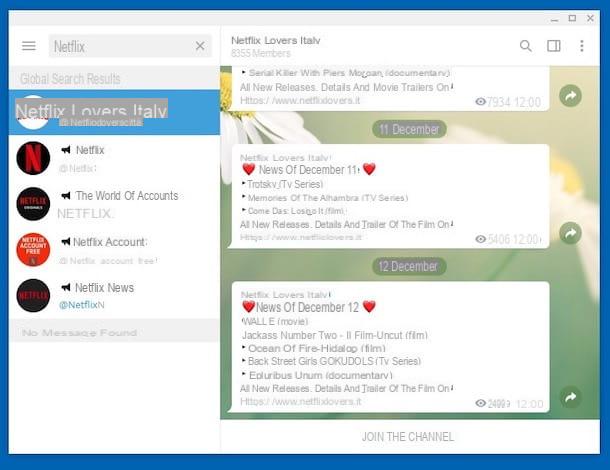Click Memories Of The Alhambra line

point(325,198)
